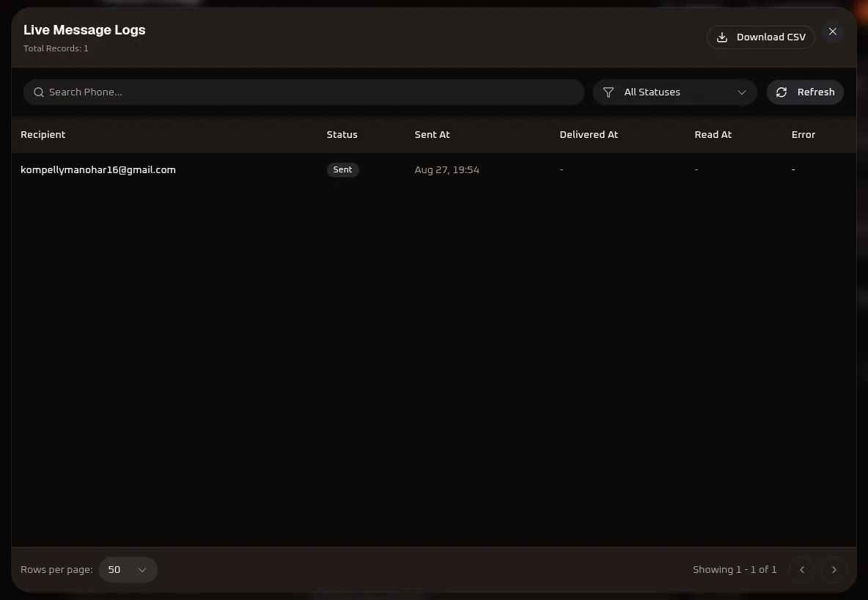
Task: Click the Read At column header
Action: point(713,135)
